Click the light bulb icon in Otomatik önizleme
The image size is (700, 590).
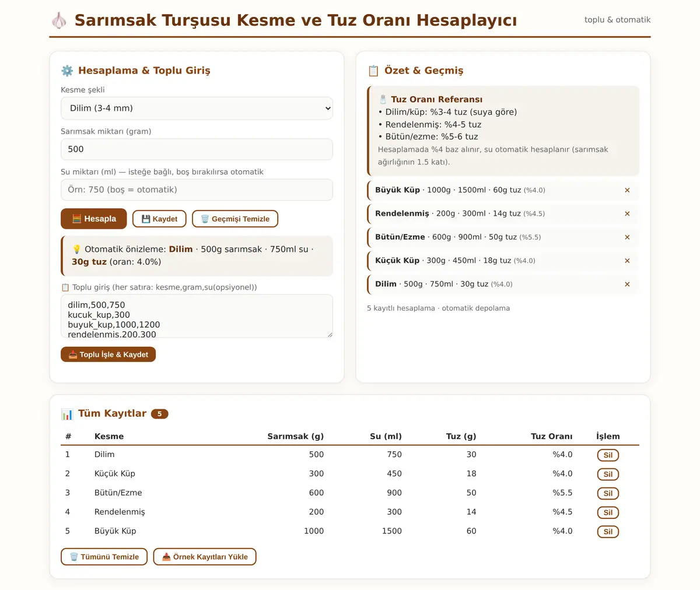[76, 249]
